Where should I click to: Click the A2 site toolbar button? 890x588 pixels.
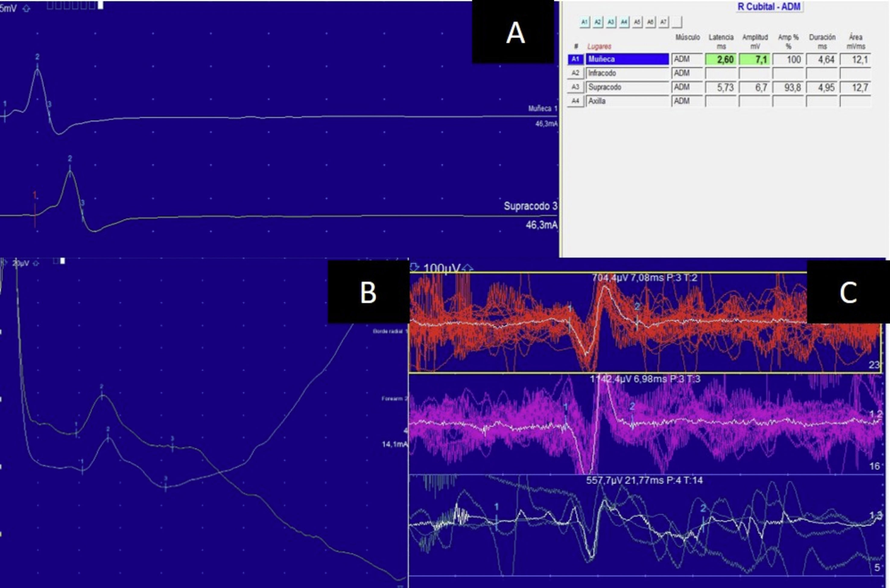coord(598,22)
